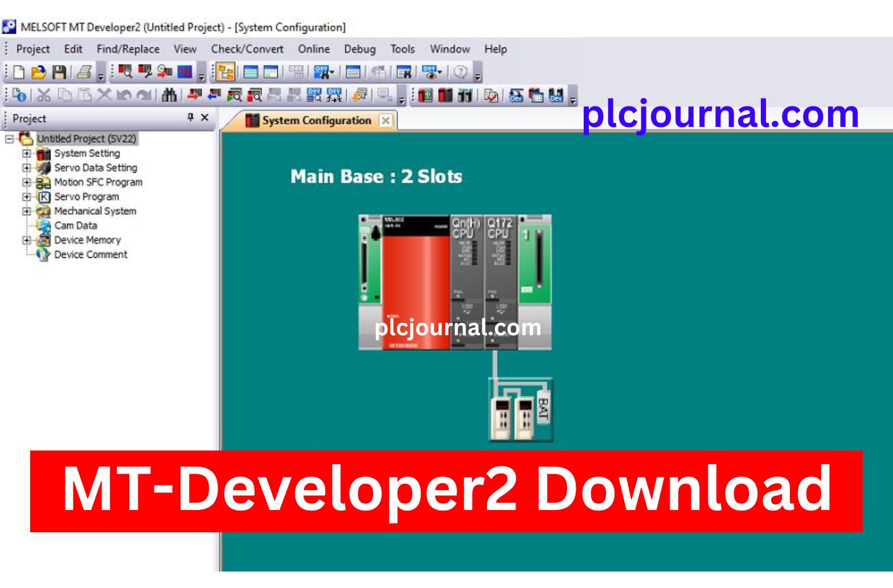
Task: Click the project info document icon
Action: click(19, 95)
